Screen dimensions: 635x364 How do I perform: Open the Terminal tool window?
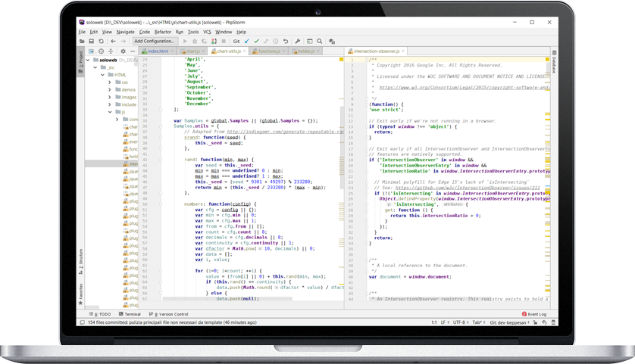(x=130, y=314)
